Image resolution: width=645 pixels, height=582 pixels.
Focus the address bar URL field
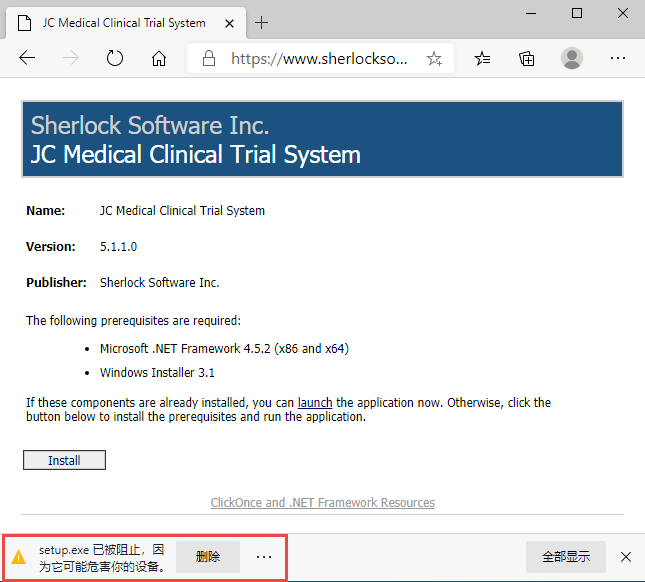coord(319,58)
